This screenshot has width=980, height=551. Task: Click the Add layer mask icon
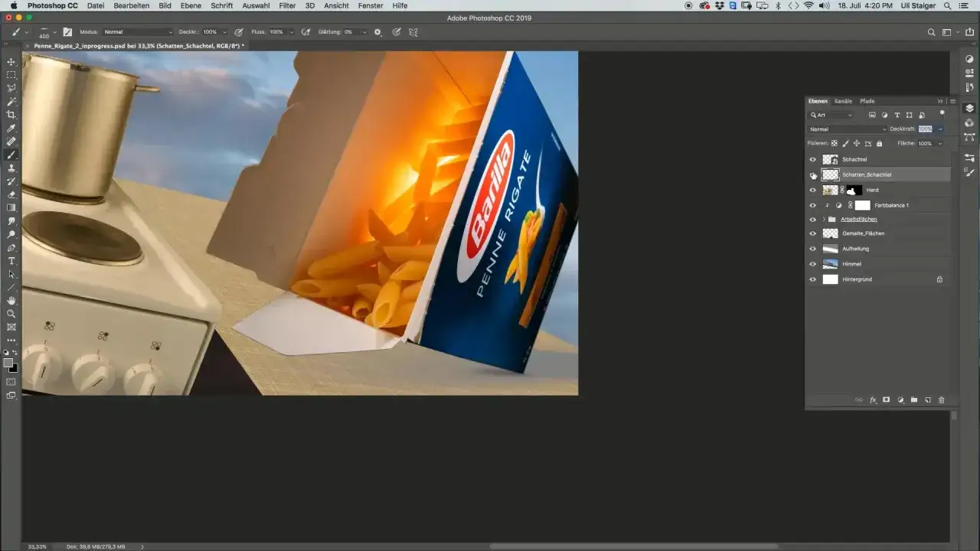886,399
